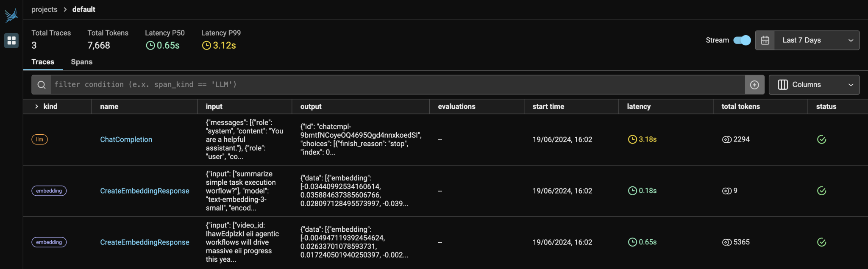Click the embedding badge on the second row
Viewport: 868px width, 269px height.
click(49, 191)
